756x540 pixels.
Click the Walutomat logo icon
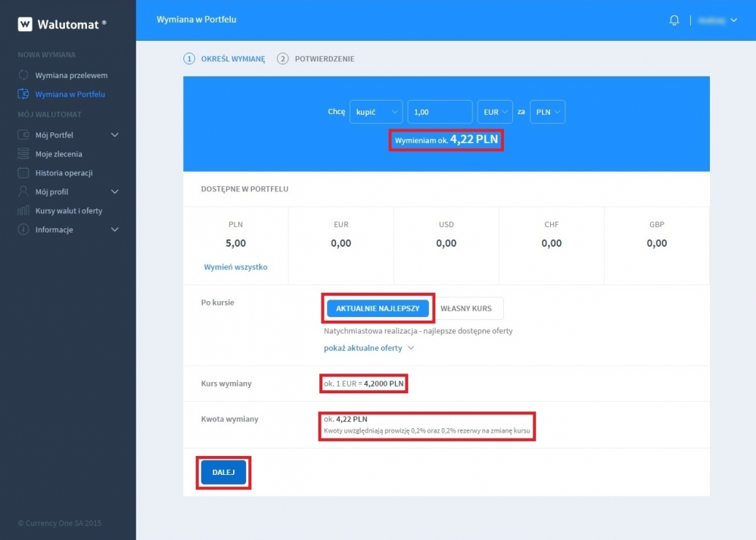[x=25, y=24]
